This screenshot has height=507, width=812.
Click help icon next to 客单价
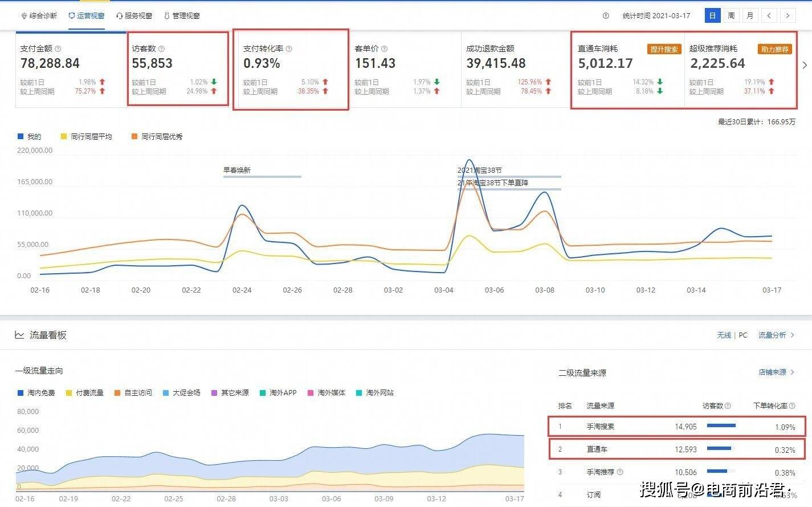384,49
